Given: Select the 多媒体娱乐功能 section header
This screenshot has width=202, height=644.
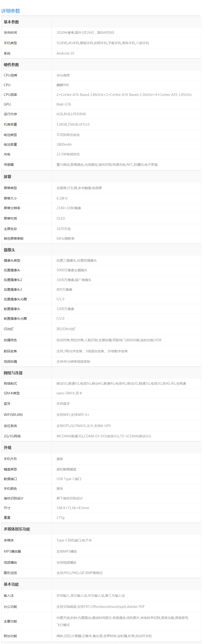Looking at the screenshot, I should click(x=17, y=529).
